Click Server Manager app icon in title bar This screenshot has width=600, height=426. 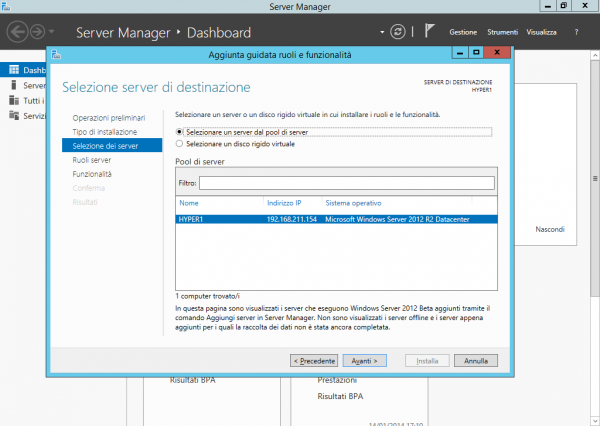coord(5,6)
